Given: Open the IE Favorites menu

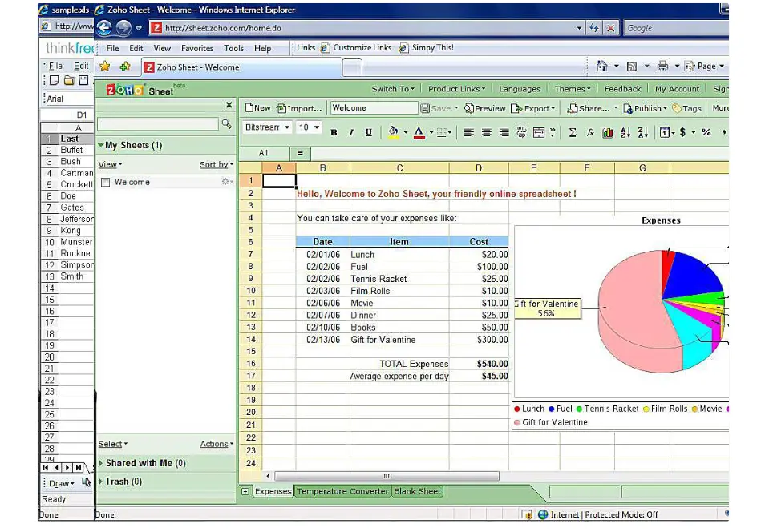Looking at the screenshot, I should (197, 48).
